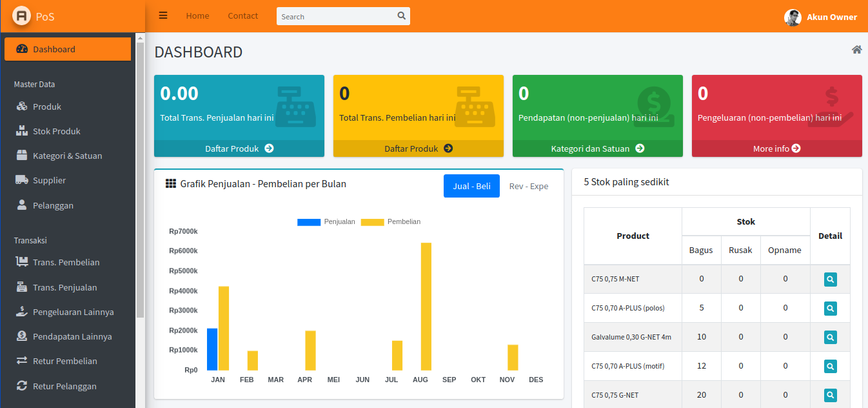Click the Supplier truck icon
This screenshot has width=868, height=408.
(x=22, y=180)
